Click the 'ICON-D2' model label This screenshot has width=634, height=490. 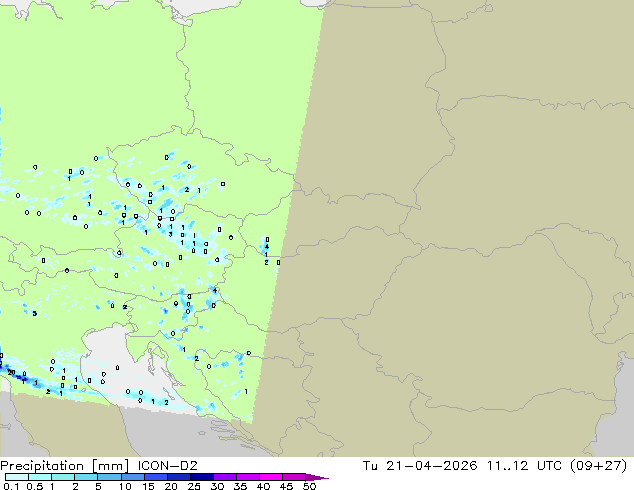(x=167, y=466)
